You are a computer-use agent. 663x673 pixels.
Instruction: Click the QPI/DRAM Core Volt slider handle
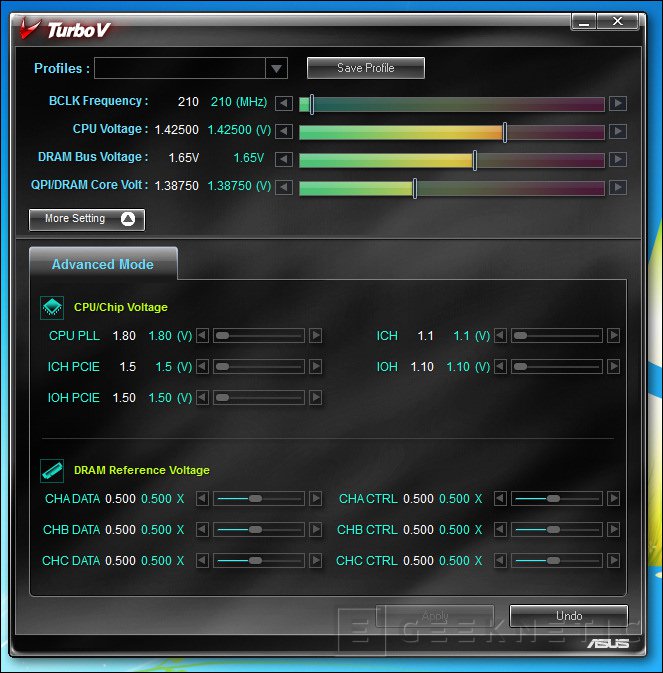(x=415, y=188)
